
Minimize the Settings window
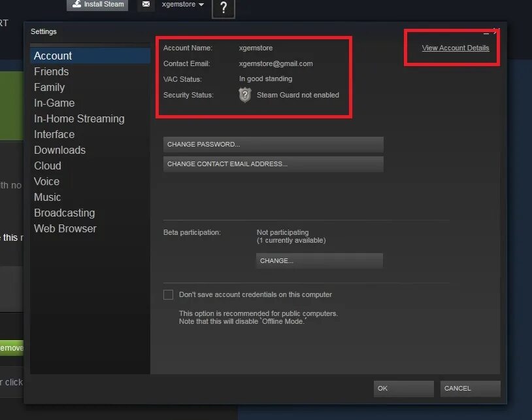point(486,32)
